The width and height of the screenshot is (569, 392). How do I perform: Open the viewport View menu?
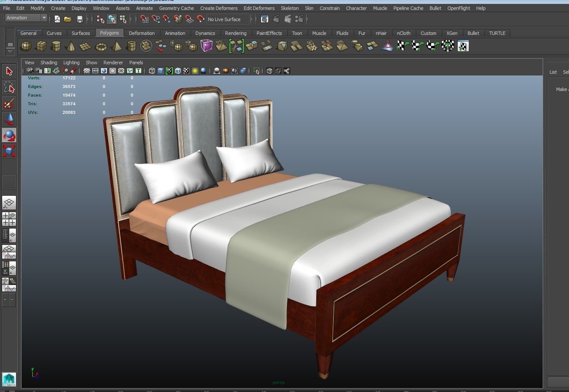point(29,63)
